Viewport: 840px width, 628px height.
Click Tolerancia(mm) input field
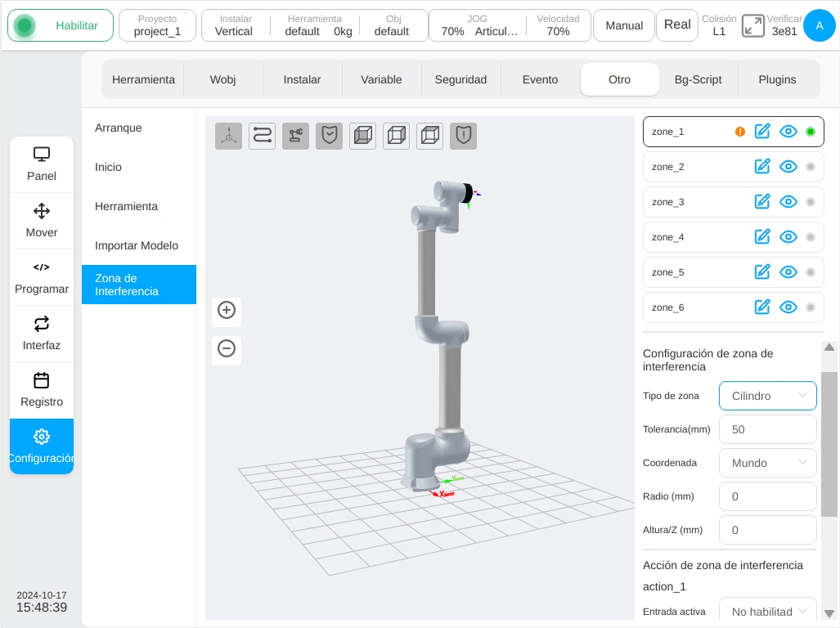[x=768, y=429]
